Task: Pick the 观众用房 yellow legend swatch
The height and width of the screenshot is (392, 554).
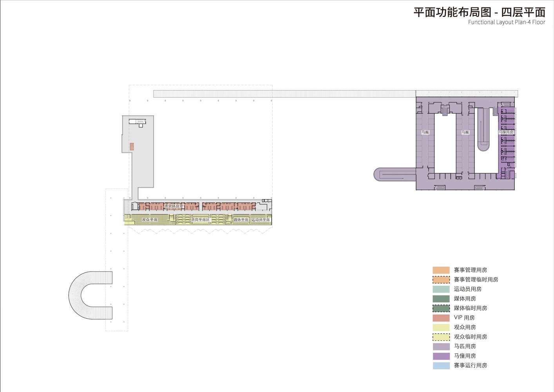Action: click(x=441, y=327)
